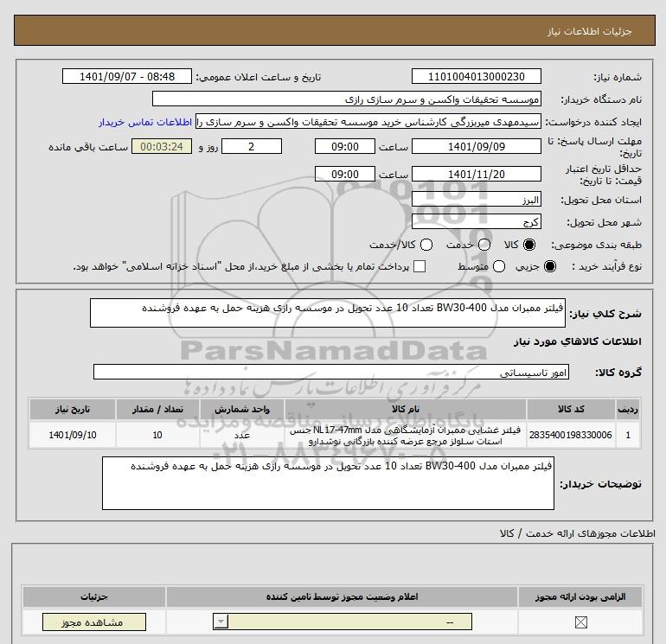Viewport: 666px width, 644px height.
Task: Click the الزامی بودن ارائه مجوز header
Action: coord(580,596)
